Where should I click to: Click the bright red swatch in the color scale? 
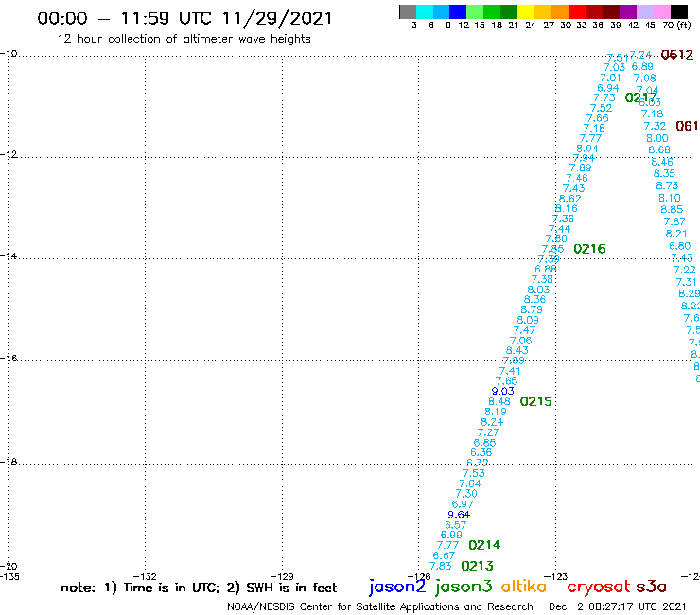[576, 11]
